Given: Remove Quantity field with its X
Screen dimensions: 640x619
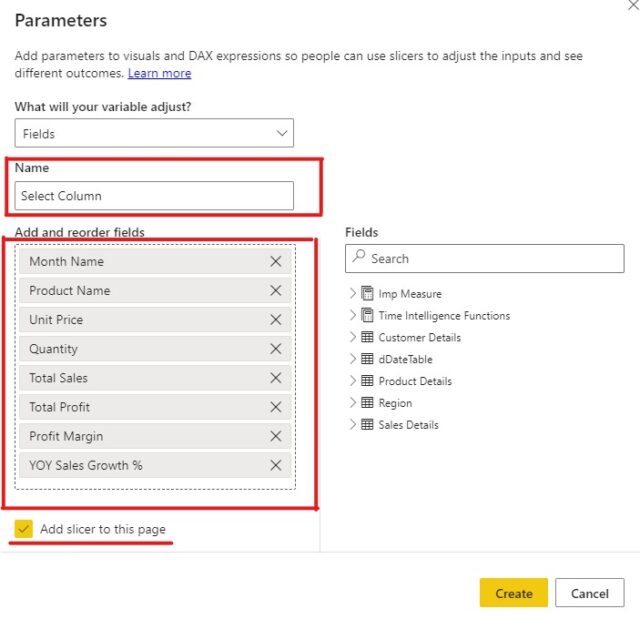Looking at the screenshot, I should [276, 349].
